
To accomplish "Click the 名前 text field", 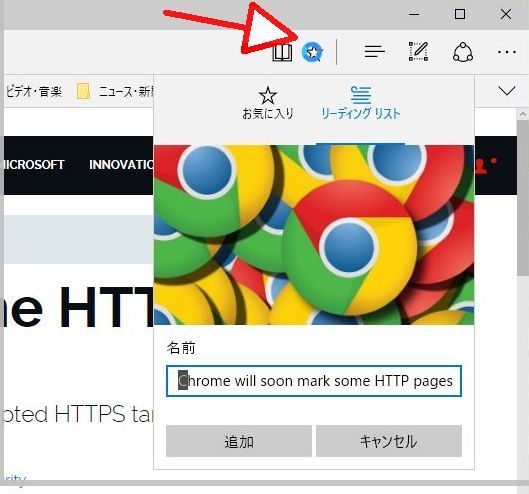I will click(x=314, y=381).
